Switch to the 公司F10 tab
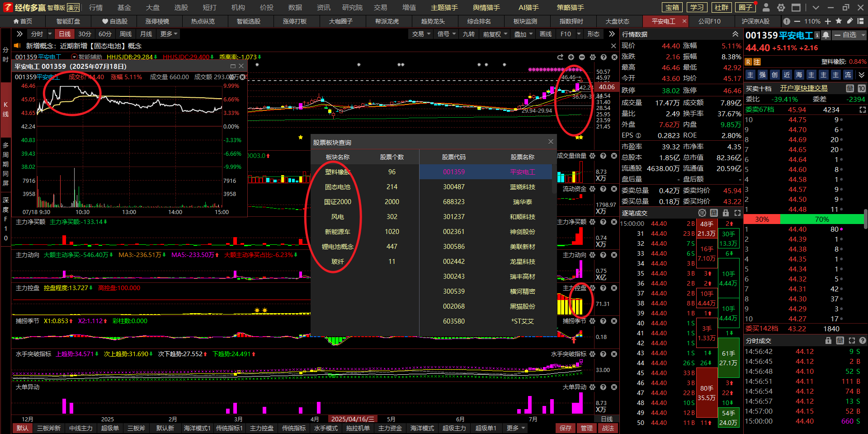This screenshot has height=434, width=868. click(710, 21)
